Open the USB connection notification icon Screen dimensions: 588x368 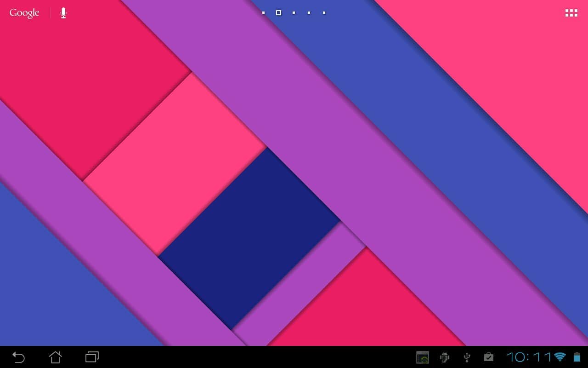click(467, 357)
